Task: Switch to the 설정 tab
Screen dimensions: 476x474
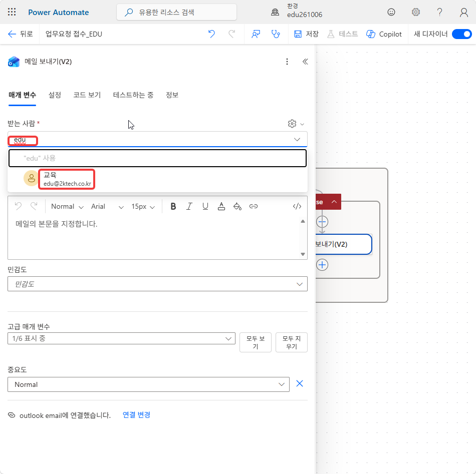Action: (55, 95)
